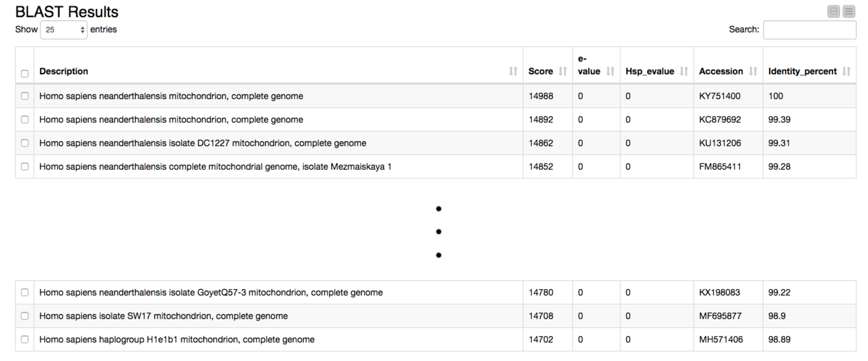The image size is (868, 361).
Task: Click identity percent value 98.9
Action: [777, 316]
